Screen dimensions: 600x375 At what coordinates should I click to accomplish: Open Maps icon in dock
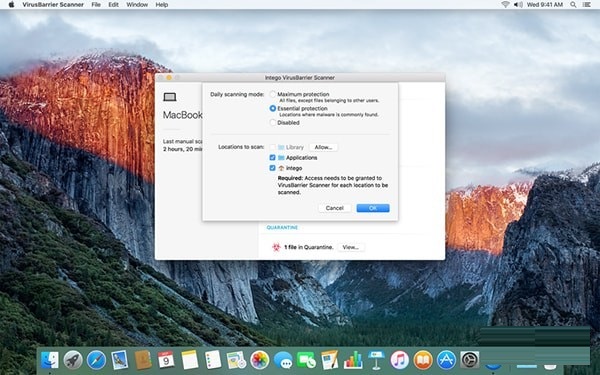pos(236,360)
